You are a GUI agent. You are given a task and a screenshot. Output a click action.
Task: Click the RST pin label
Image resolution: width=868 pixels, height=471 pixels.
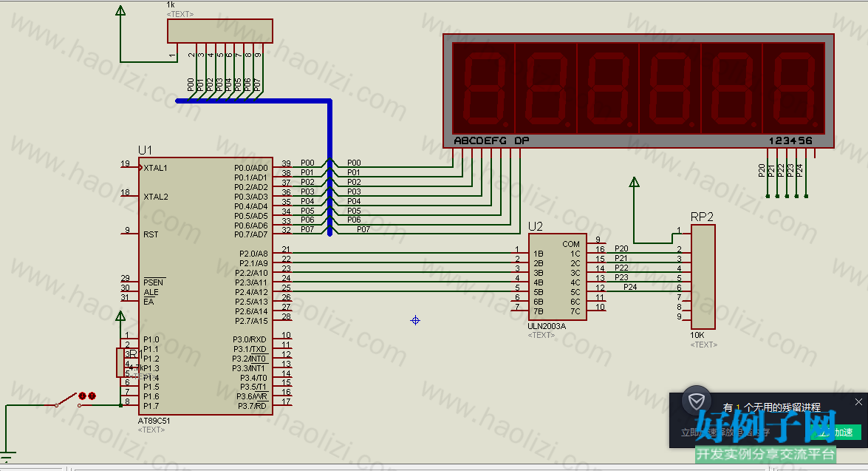click(x=151, y=234)
